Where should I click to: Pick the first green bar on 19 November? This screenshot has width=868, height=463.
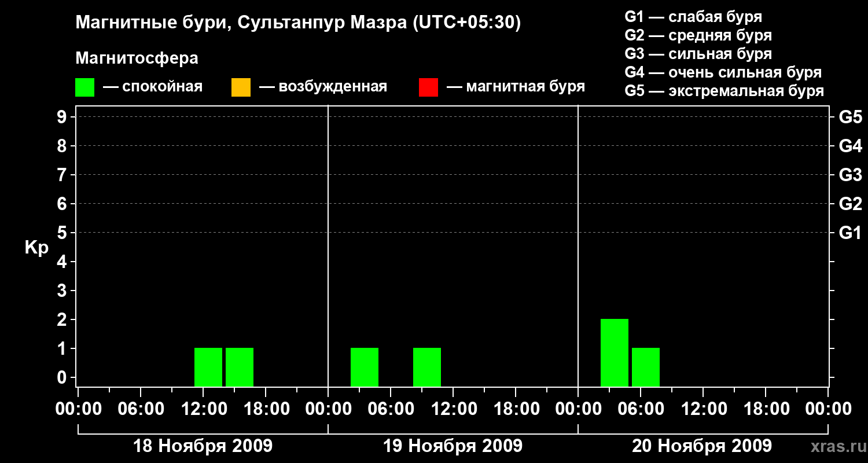(364, 367)
